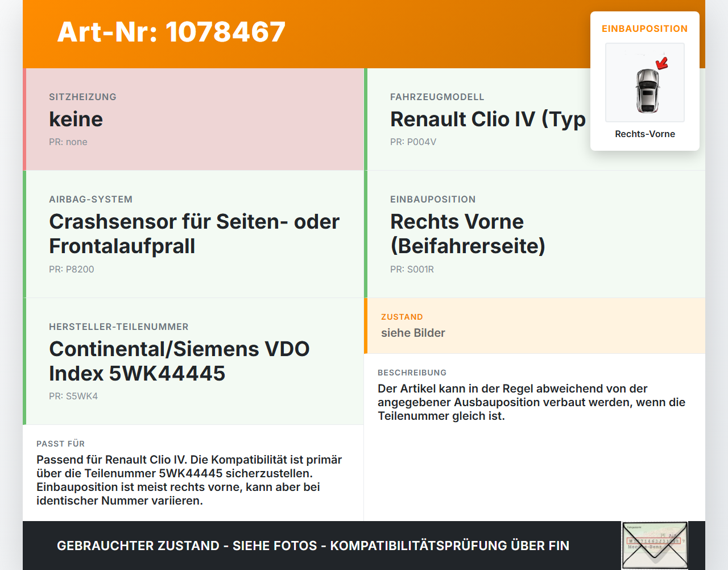The width and height of the screenshot is (728, 570).
Task: Click the 'ZUSTAND' label
Action: (x=402, y=317)
